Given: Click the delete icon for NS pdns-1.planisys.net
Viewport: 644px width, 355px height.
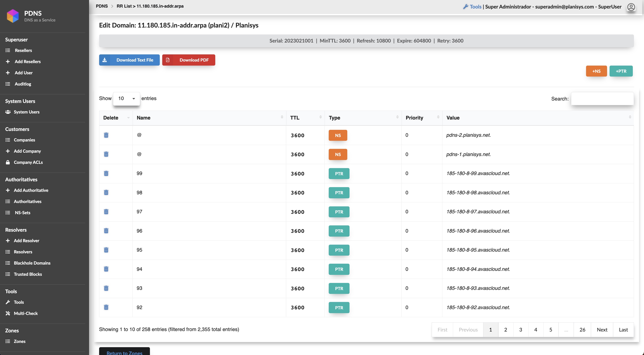Looking at the screenshot, I should tap(106, 154).
